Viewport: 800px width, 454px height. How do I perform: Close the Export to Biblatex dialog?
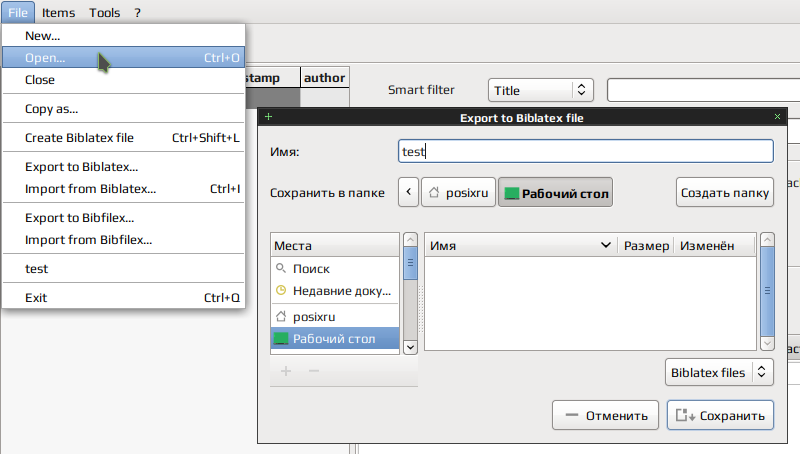click(x=777, y=117)
